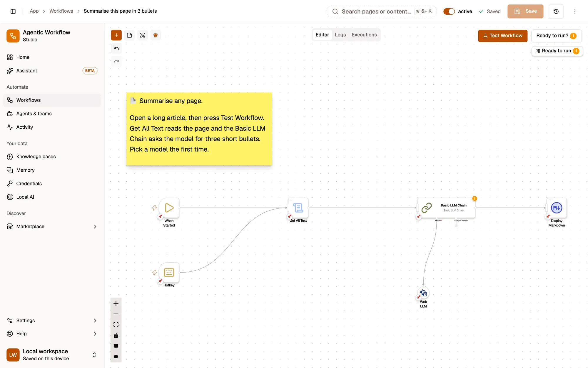
Task: Open the Assistant beta page
Action: (x=52, y=71)
